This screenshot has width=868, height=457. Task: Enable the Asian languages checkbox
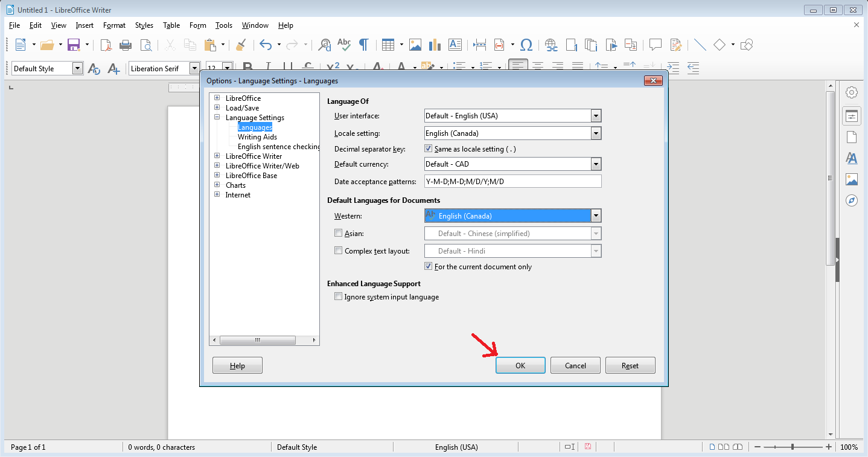click(338, 233)
